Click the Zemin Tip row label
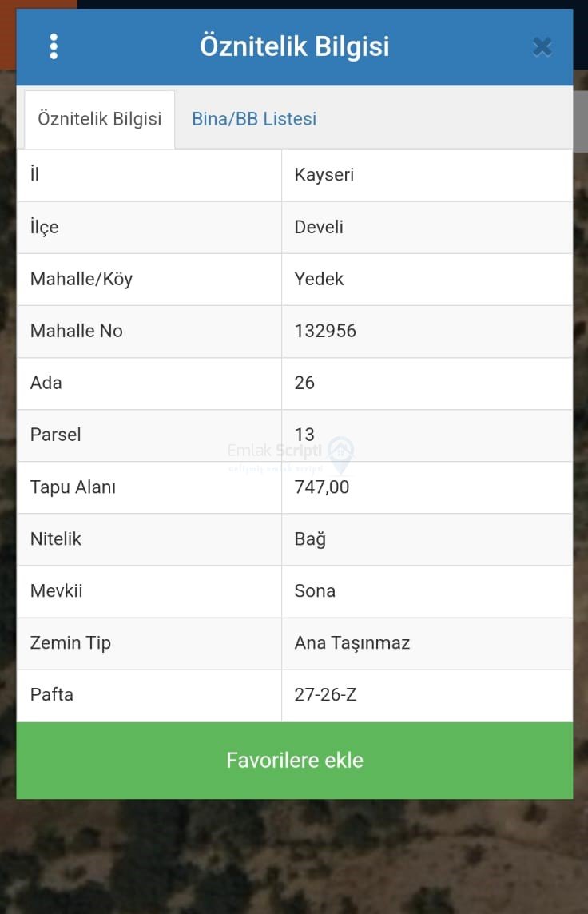 (70, 642)
